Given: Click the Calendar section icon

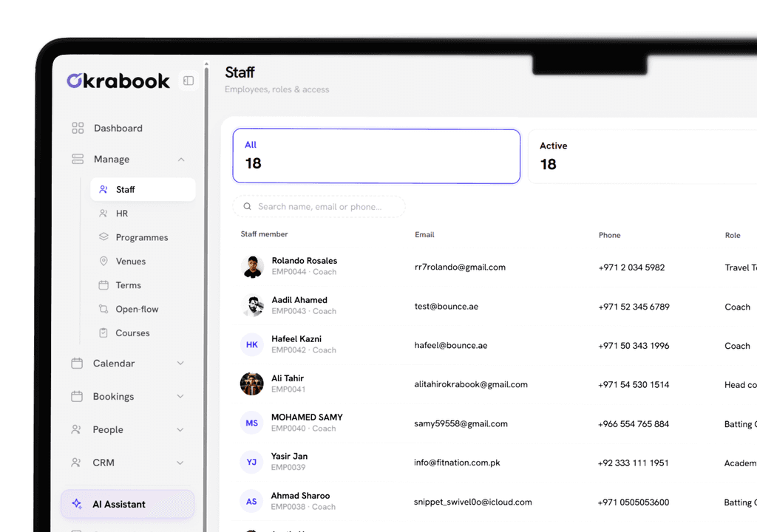Looking at the screenshot, I should (77, 363).
